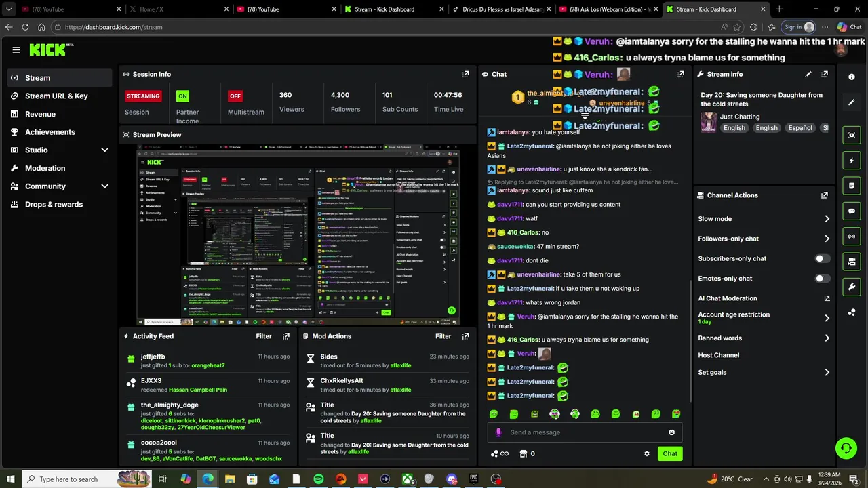Open the Windows Start menu
This screenshot has height=488, width=868.
[x=10, y=479]
